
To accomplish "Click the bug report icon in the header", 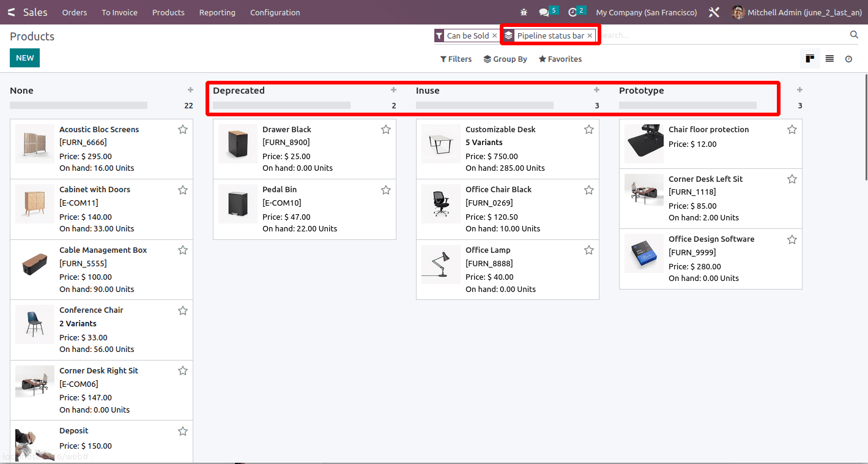I will pyautogui.click(x=524, y=12).
